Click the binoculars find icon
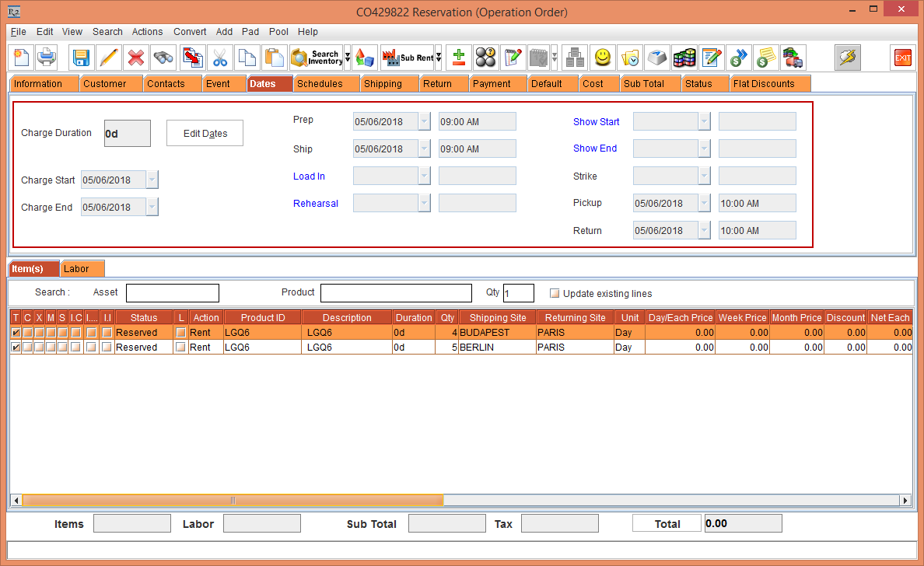This screenshot has width=924, height=566. point(163,58)
